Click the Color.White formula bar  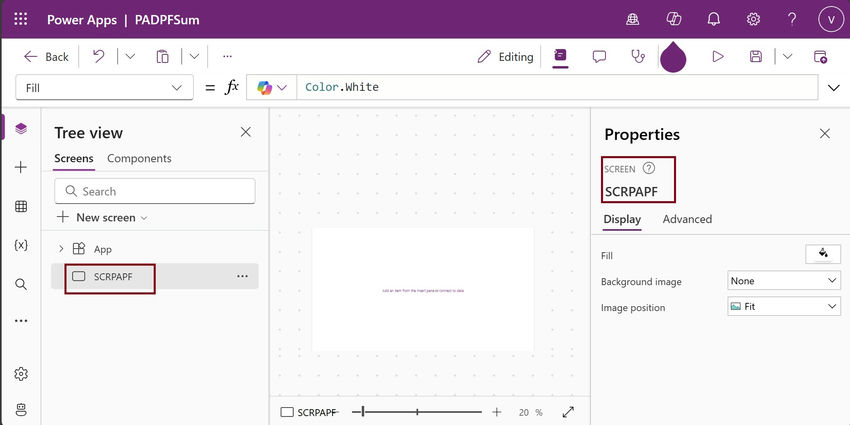coord(557,87)
